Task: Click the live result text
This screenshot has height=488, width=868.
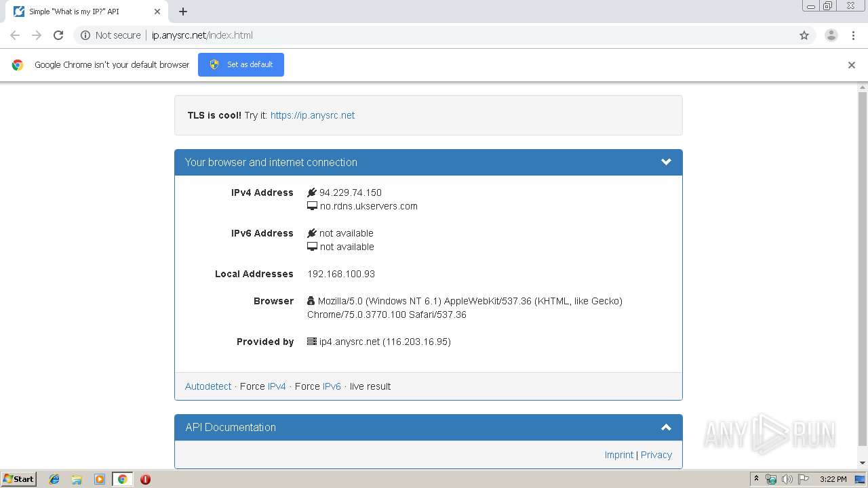Action: tap(370, 386)
